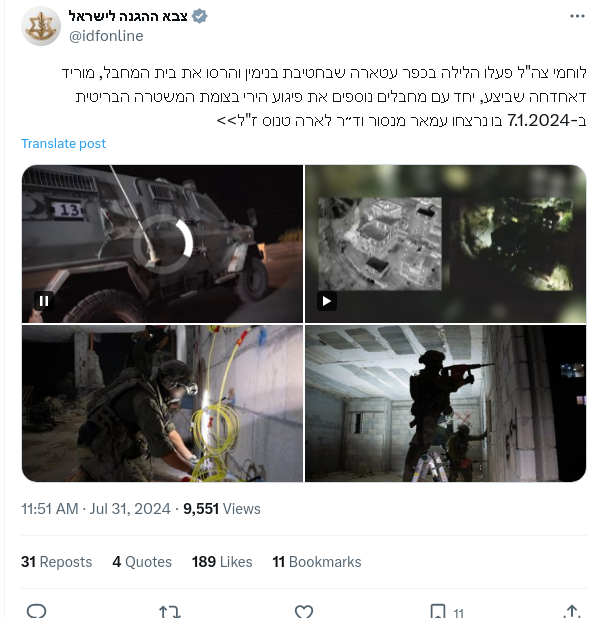This screenshot has width=601, height=618.
Task: Click the IDF profile avatar
Action: click(x=41, y=26)
